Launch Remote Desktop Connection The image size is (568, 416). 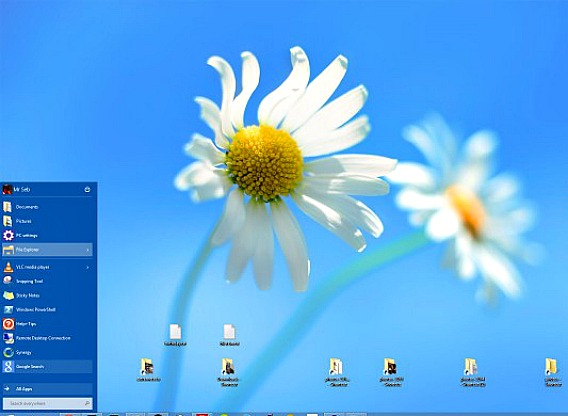pyautogui.click(x=47, y=338)
